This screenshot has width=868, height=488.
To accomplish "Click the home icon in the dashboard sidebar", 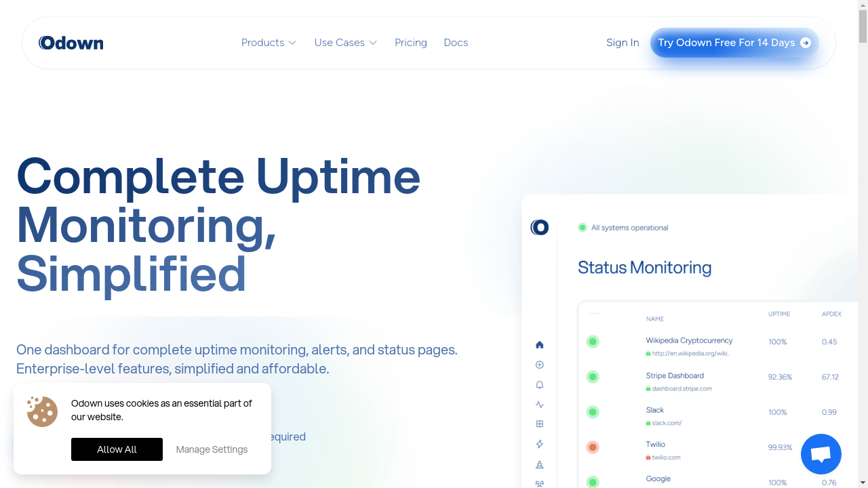I will [540, 344].
